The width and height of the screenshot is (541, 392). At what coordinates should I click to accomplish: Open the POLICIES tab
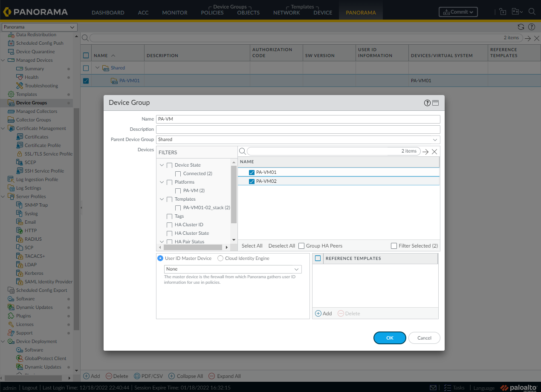[212, 13]
